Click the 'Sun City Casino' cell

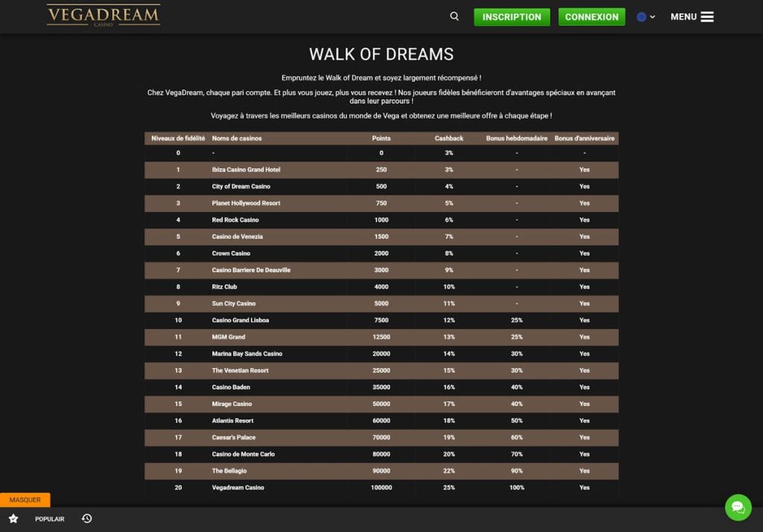(x=233, y=304)
